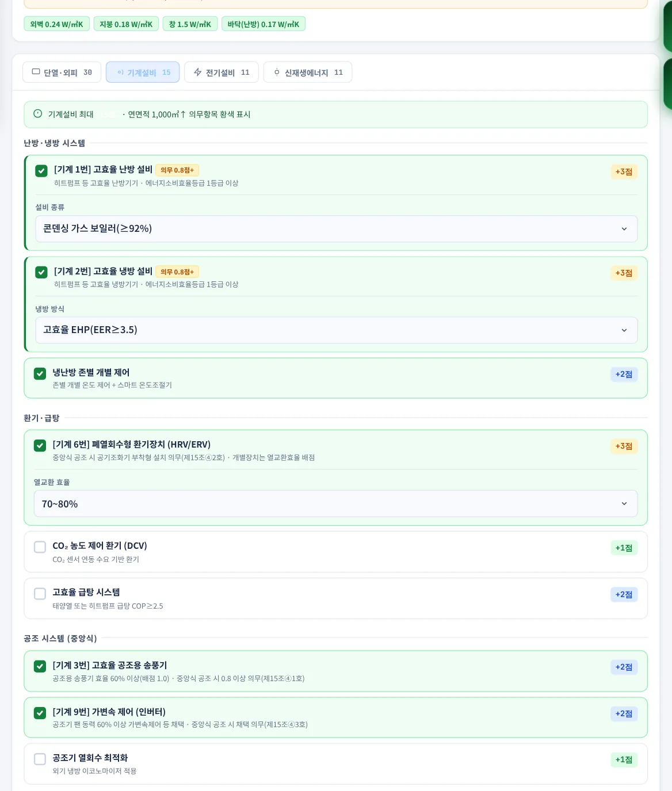
Task: Click +2점 badge on 고효율 급탕 시스템
Action: pos(624,595)
